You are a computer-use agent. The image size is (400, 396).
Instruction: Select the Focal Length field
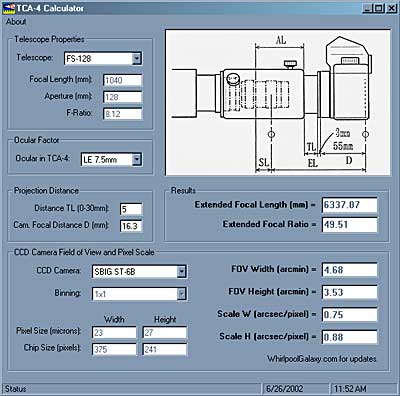pos(123,80)
